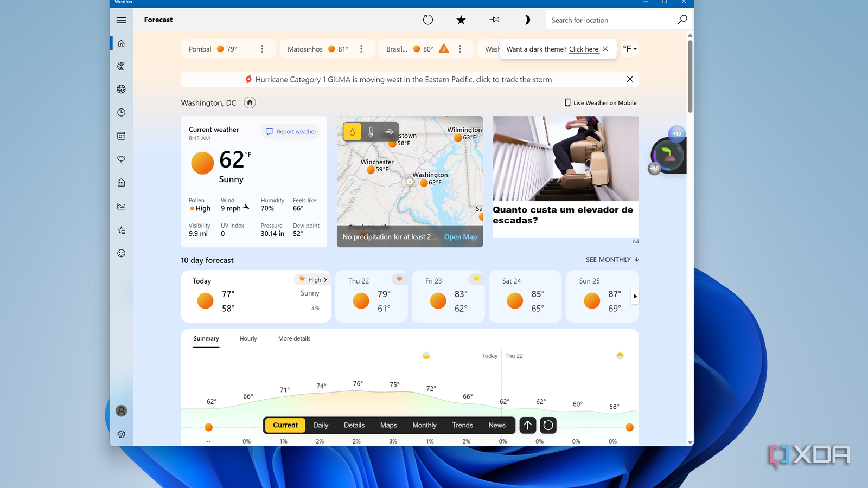868x488 pixels.
Task: Switch to the Hourly tab
Action: point(248,338)
